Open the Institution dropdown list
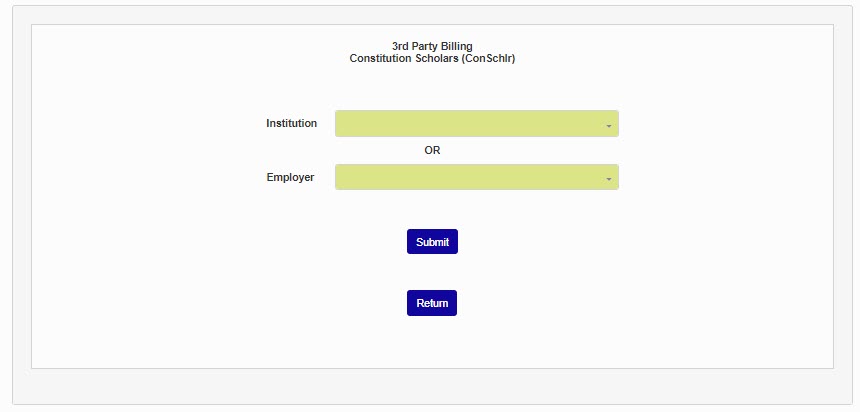The image size is (860, 412). tap(476, 124)
